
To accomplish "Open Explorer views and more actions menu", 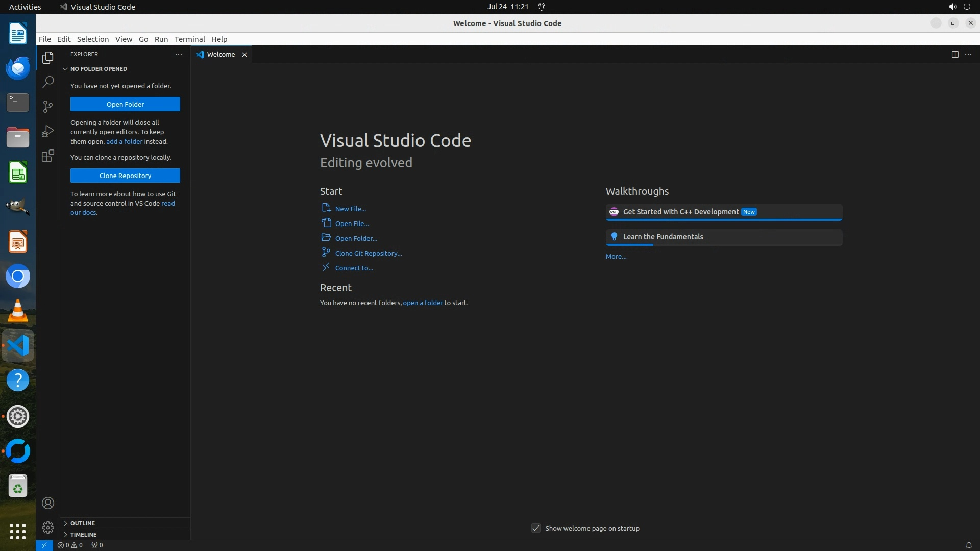I will pyautogui.click(x=178, y=54).
